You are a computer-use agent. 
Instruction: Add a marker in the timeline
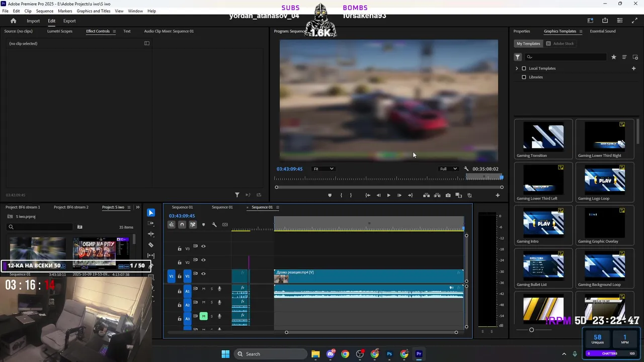203,225
